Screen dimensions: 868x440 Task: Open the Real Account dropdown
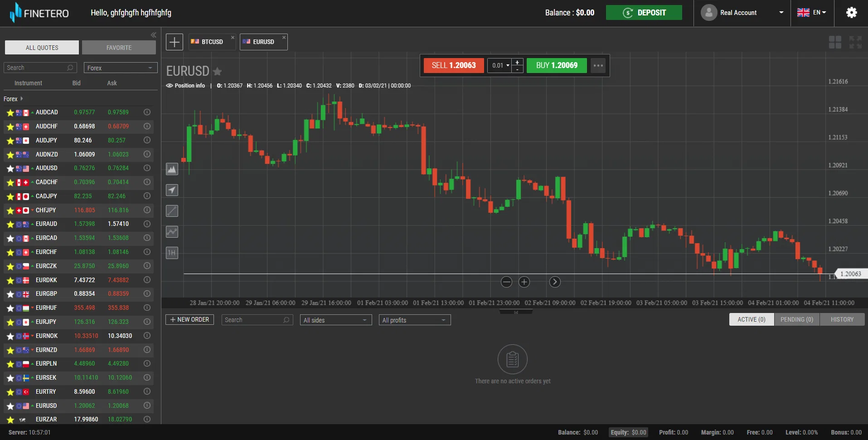742,13
